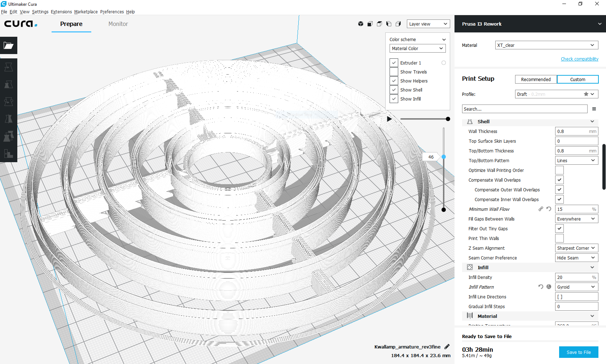Viewport: 606px width, 364px height.
Task: Select the Per Model Settings tool
Action: point(9,136)
